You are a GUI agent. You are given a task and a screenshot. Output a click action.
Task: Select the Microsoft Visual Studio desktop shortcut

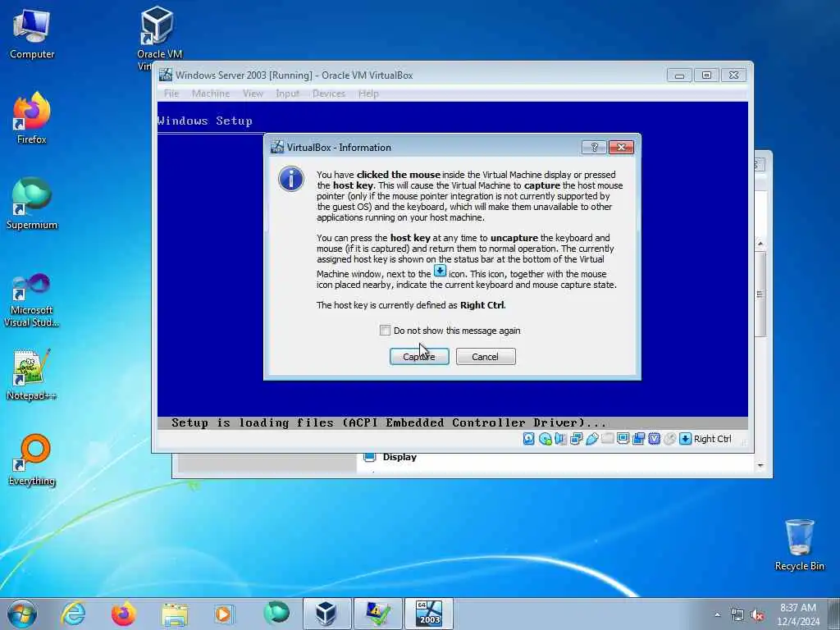[x=32, y=300]
